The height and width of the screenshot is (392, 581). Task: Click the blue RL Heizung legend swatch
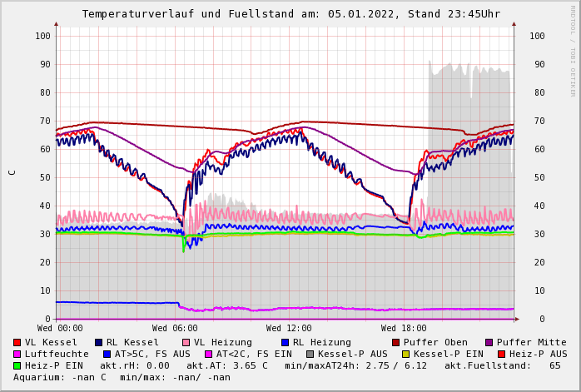pos(284,342)
